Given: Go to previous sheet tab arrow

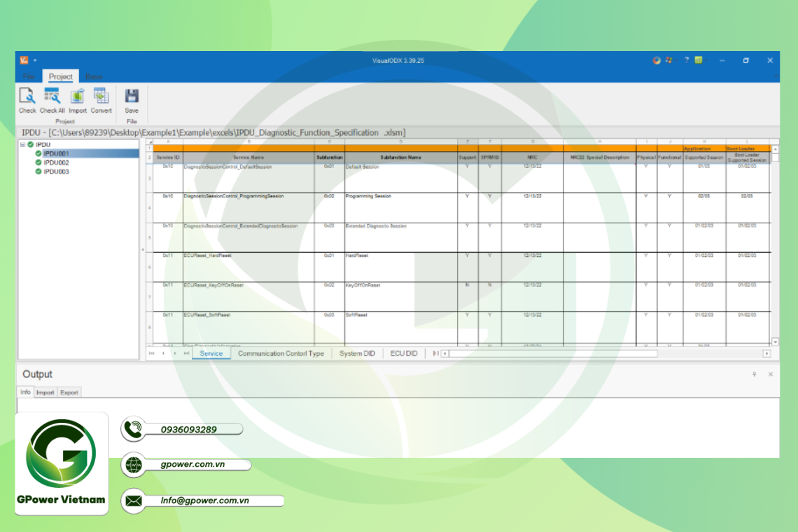Looking at the screenshot, I should coord(163,353).
